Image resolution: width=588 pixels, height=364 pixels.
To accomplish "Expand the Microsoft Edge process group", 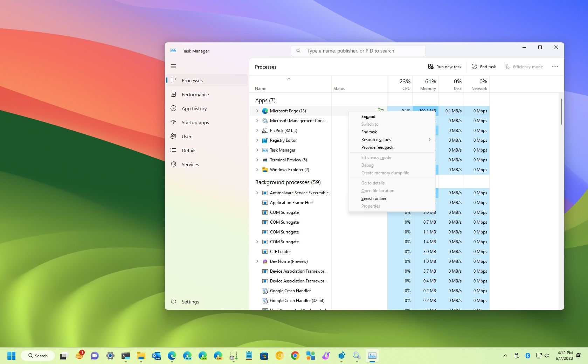I will [257, 111].
